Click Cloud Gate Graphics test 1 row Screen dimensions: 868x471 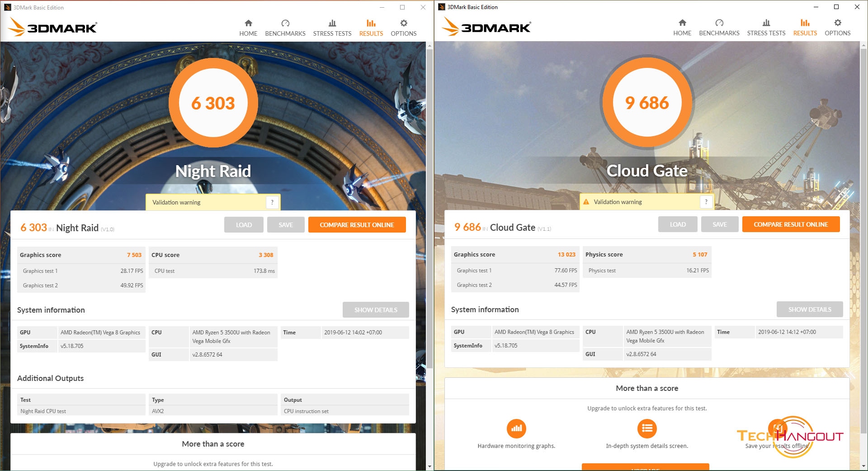[515, 271]
